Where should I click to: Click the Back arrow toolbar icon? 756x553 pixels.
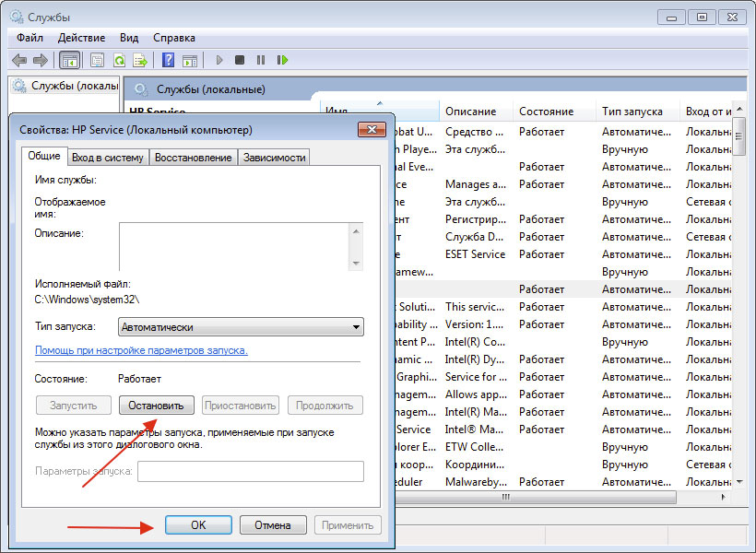[x=19, y=60]
